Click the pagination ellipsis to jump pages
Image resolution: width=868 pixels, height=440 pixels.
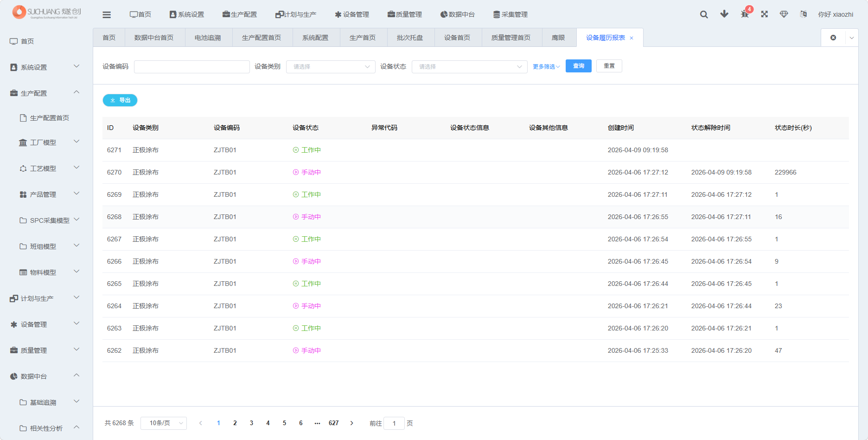click(x=317, y=423)
